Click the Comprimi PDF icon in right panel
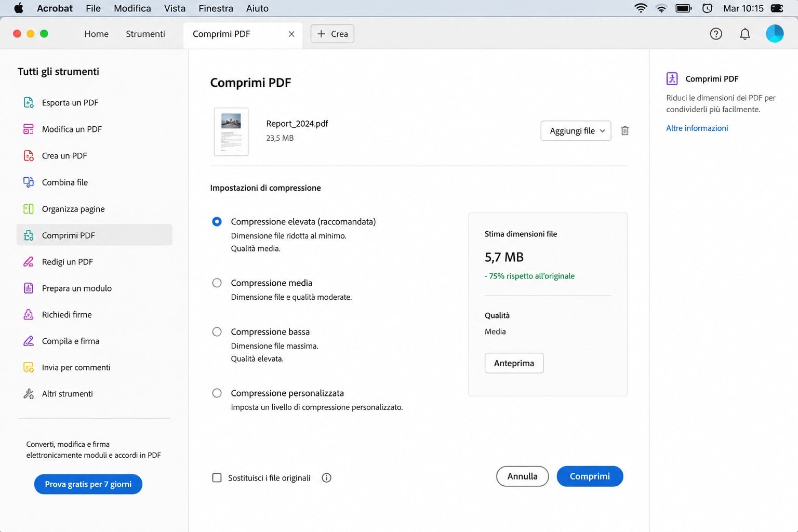This screenshot has height=532, width=798. pos(672,78)
